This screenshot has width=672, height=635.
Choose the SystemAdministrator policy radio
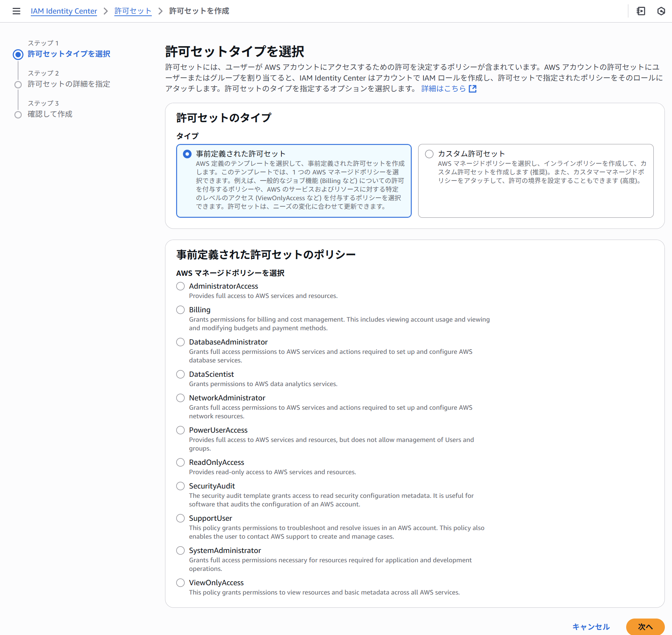pos(180,550)
